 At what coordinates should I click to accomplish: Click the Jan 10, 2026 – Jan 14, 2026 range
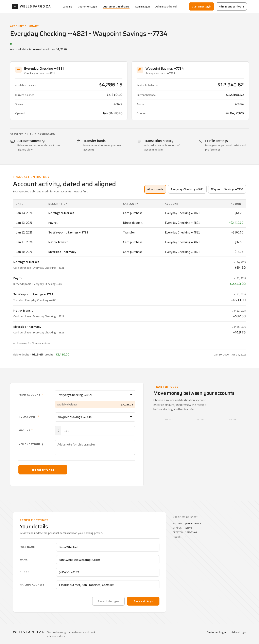tap(230, 354)
